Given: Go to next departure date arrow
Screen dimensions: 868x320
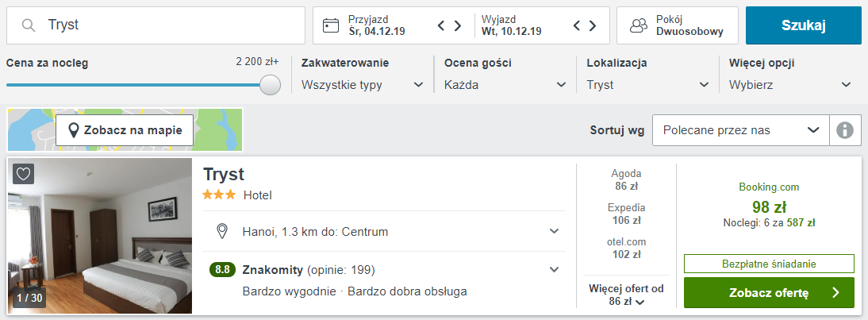Looking at the screenshot, I should (x=593, y=25).
